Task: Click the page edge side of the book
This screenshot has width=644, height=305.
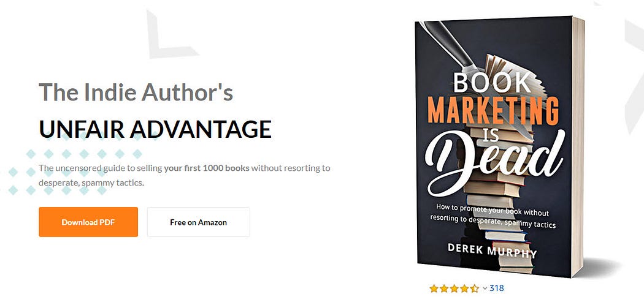Action: pyautogui.click(x=578, y=148)
